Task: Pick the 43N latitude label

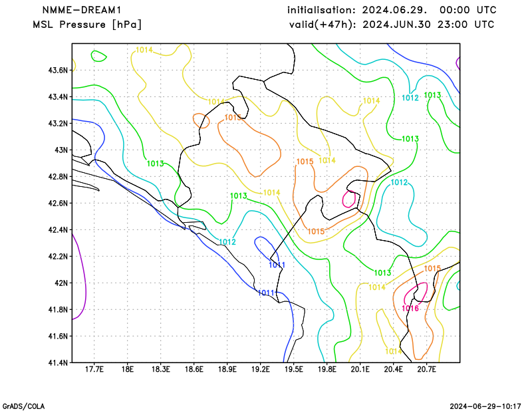Action: click(61, 150)
